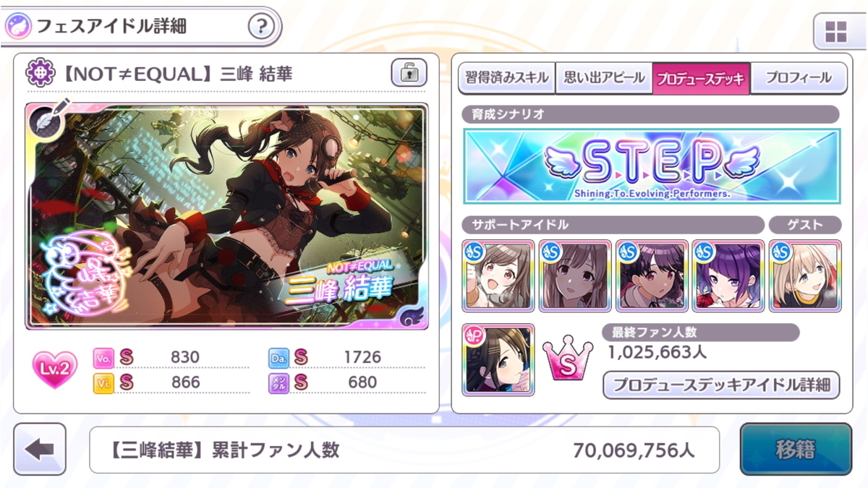
Task: Select the guest idol thumbnail
Action: coord(805,276)
